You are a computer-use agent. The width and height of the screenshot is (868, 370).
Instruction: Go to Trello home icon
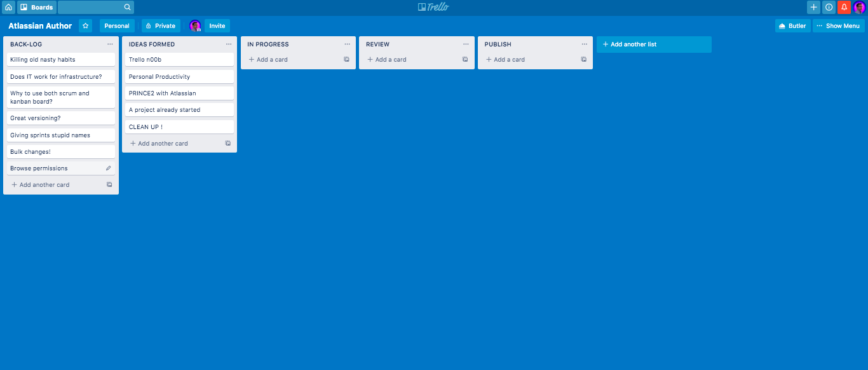pyautogui.click(x=8, y=7)
